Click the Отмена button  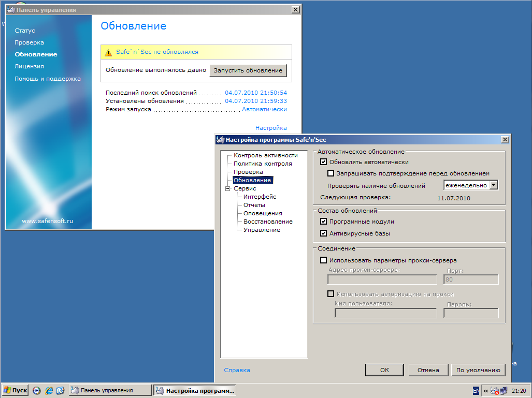click(x=428, y=370)
